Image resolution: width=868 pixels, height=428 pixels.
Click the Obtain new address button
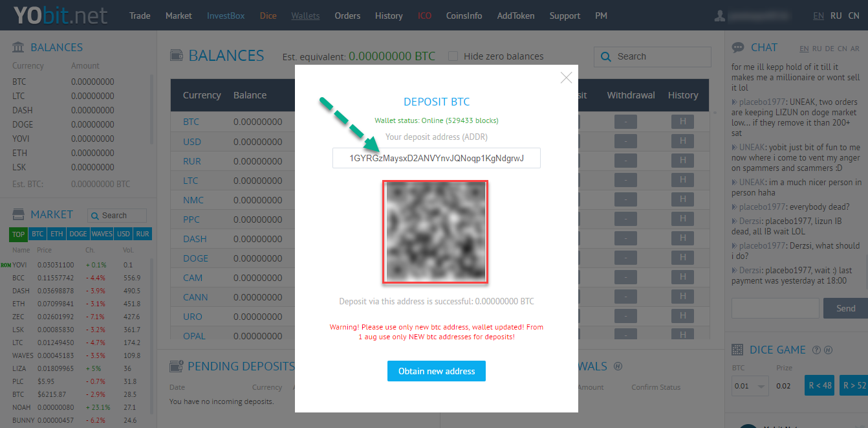point(437,371)
